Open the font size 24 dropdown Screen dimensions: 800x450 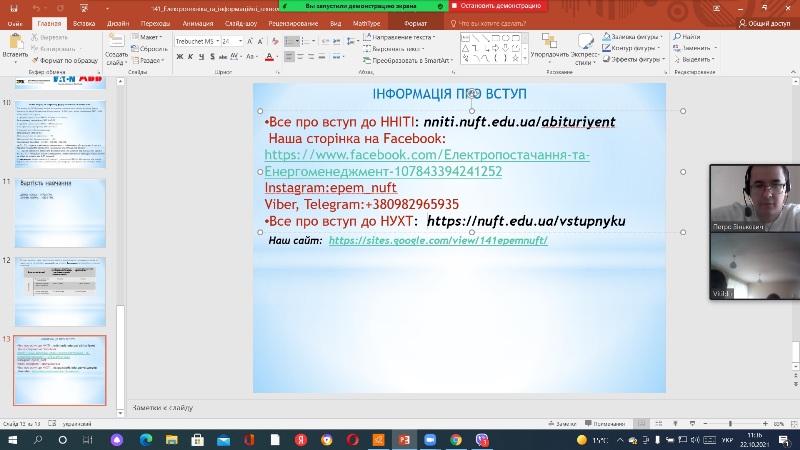pyautogui.click(x=240, y=41)
